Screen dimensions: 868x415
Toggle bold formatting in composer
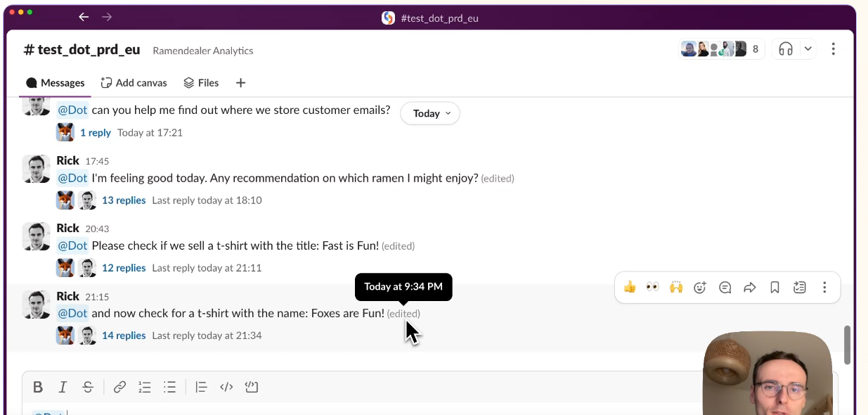38,387
